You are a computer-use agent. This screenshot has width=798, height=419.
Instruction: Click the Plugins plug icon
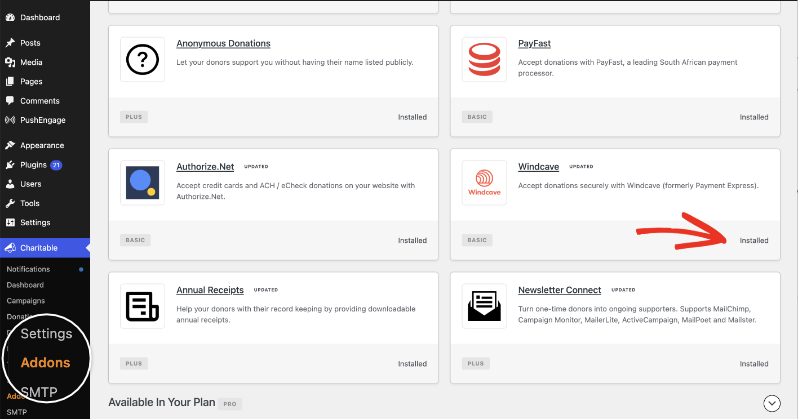pyautogui.click(x=10, y=165)
